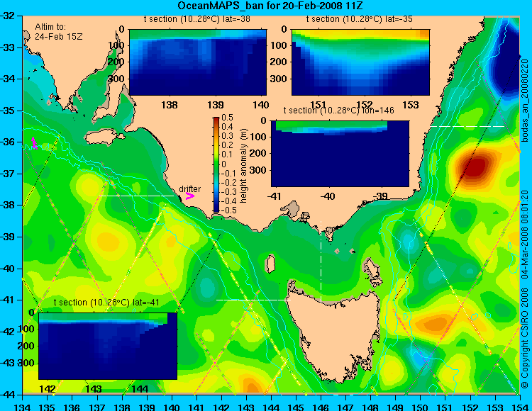Click Kangaroo Island on the map
Screen dimensions: 532x411
coord(104,138)
